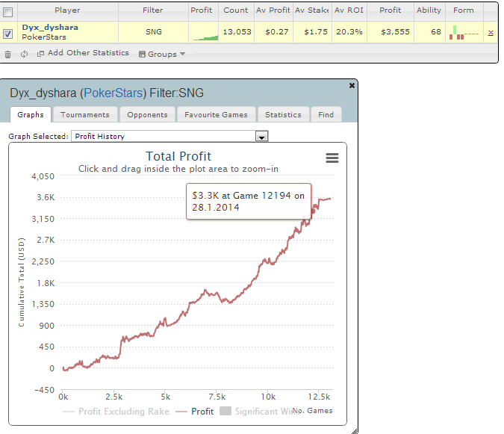
Task: Toggle the Significant Wins legend series
Action: point(261,412)
